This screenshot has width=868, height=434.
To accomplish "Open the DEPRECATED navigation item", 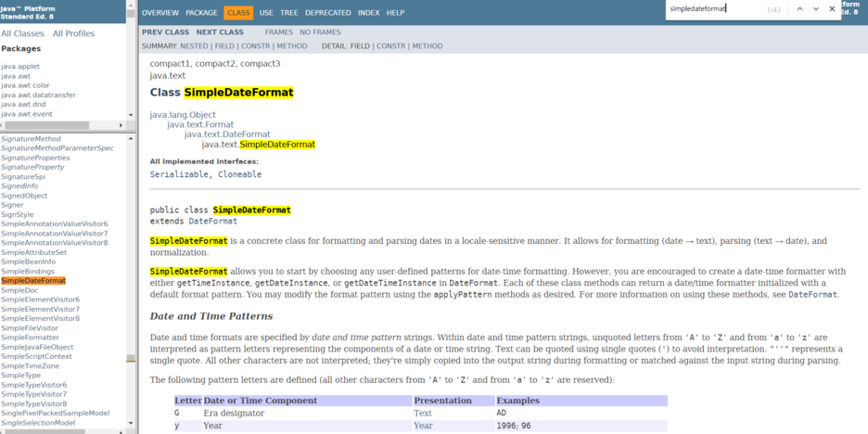I will click(327, 13).
